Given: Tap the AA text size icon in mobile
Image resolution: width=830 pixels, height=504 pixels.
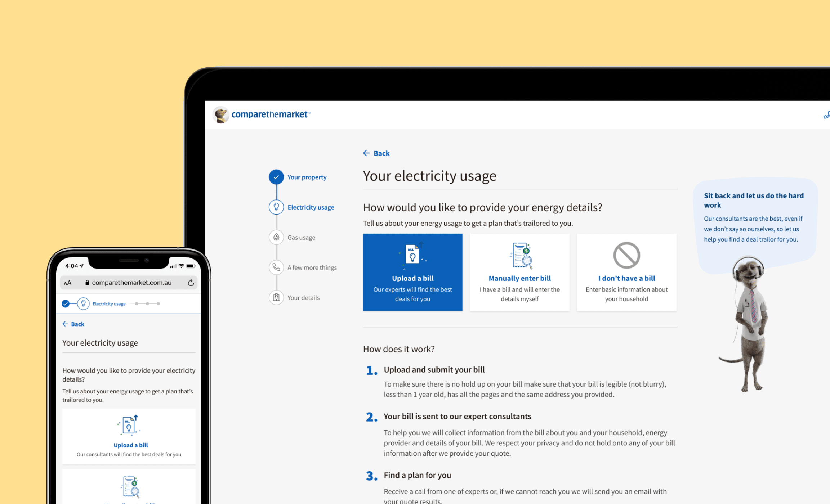Looking at the screenshot, I should tap(68, 283).
